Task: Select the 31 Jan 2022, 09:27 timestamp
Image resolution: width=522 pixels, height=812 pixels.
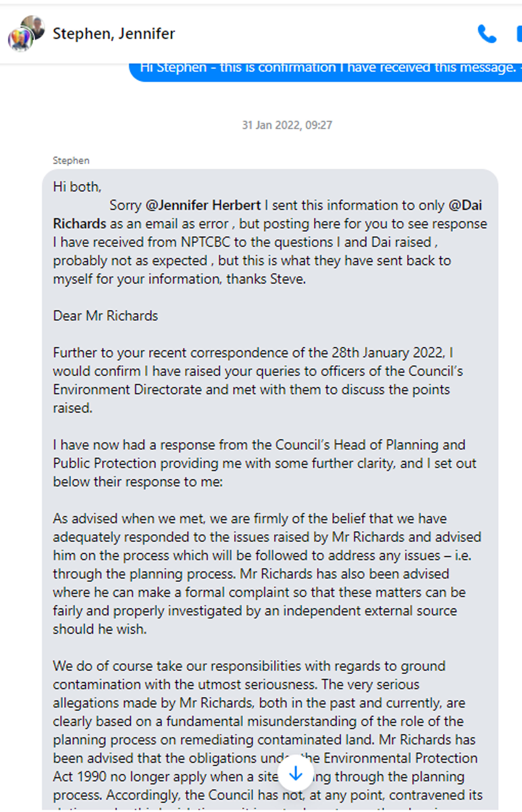Action: [x=287, y=125]
